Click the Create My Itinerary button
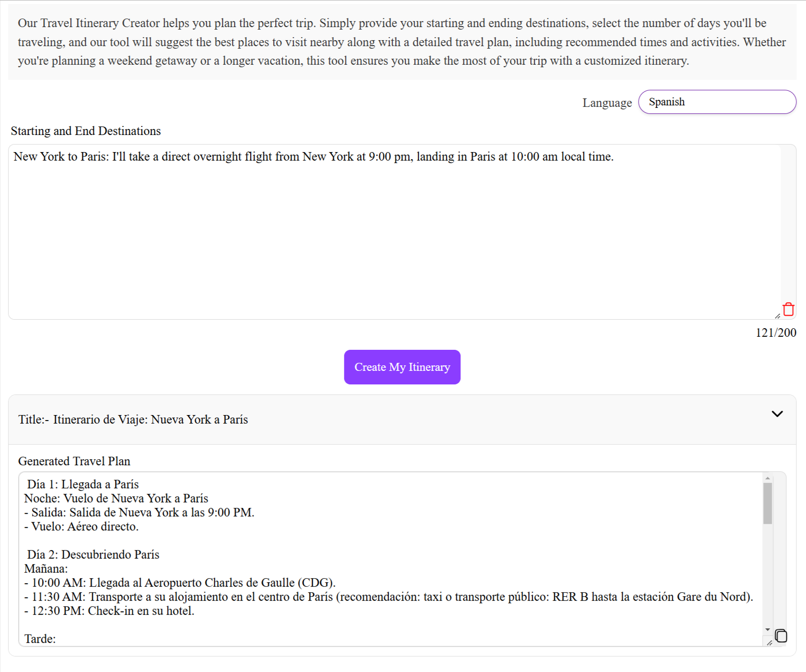This screenshot has height=672, width=806. tap(402, 367)
